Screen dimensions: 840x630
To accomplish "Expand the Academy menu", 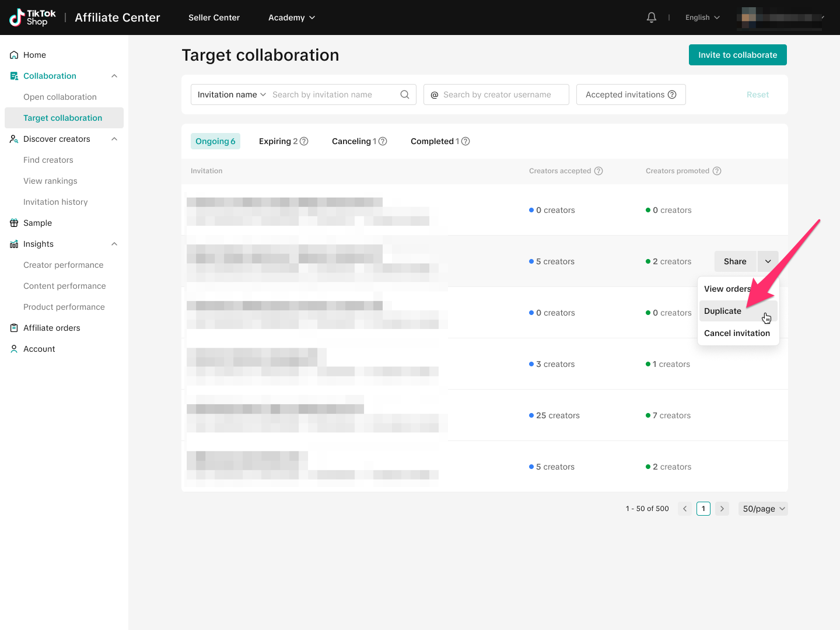I will point(292,17).
